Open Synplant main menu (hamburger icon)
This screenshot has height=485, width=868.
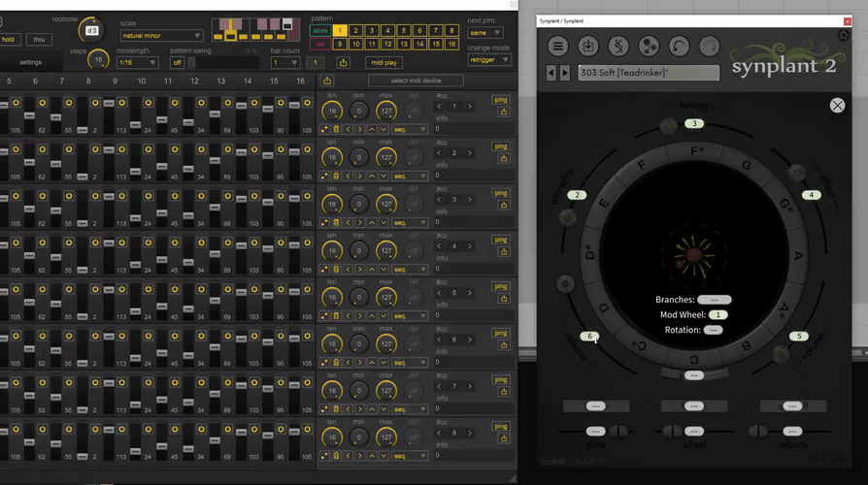557,46
